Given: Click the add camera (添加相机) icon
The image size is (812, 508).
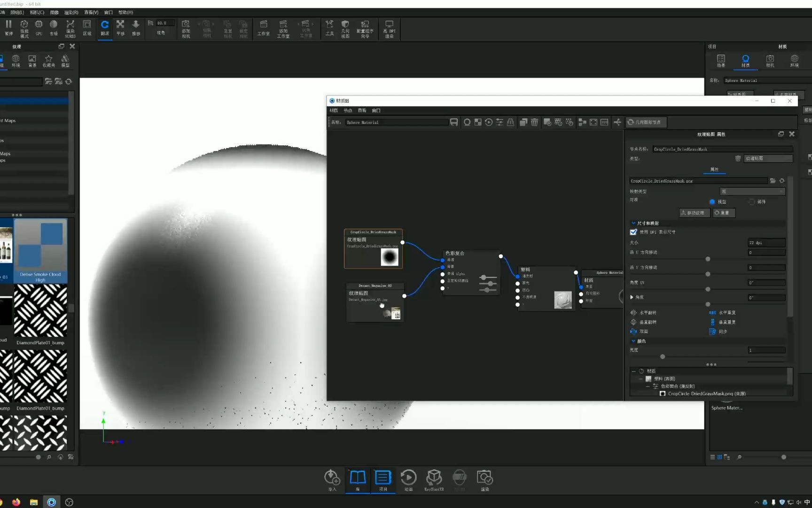Looking at the screenshot, I should click(186, 28).
